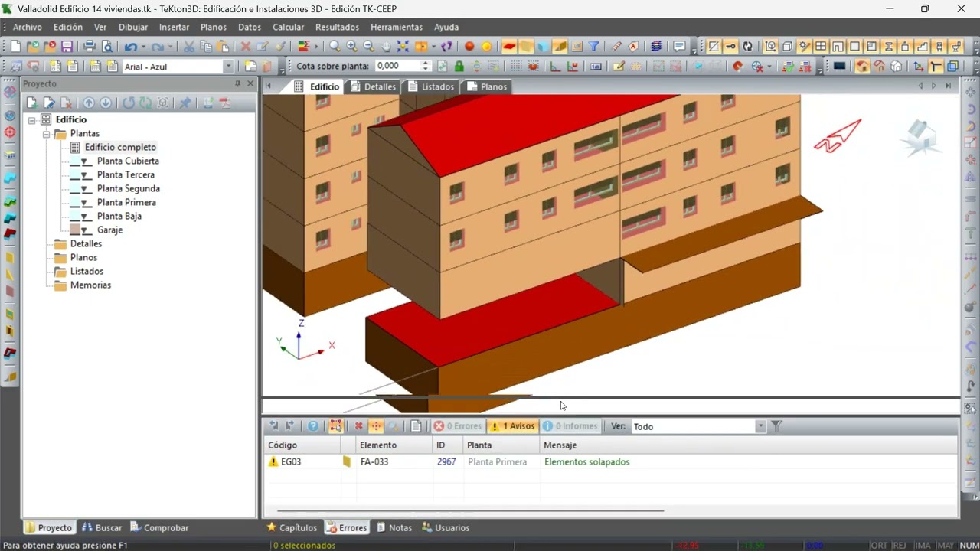Click the horizontal scrollbar in errors panel
The height and width of the screenshot is (551, 980).
pos(470,510)
